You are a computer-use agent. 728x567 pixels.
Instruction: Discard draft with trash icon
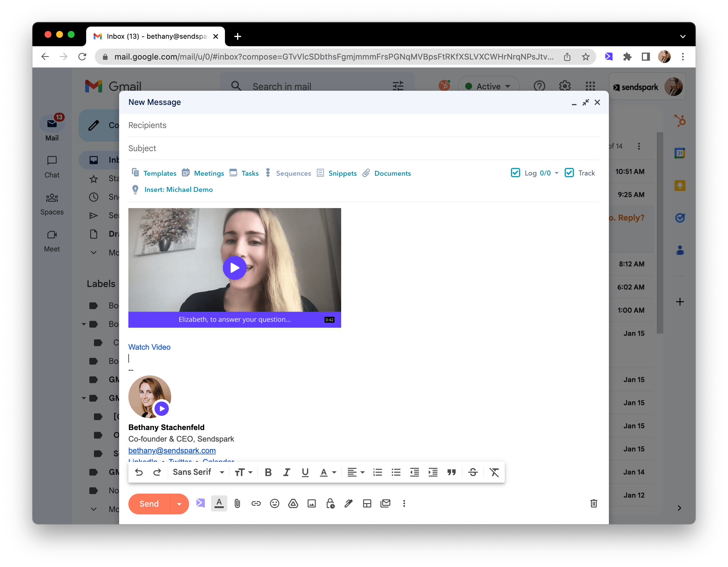[x=594, y=503]
